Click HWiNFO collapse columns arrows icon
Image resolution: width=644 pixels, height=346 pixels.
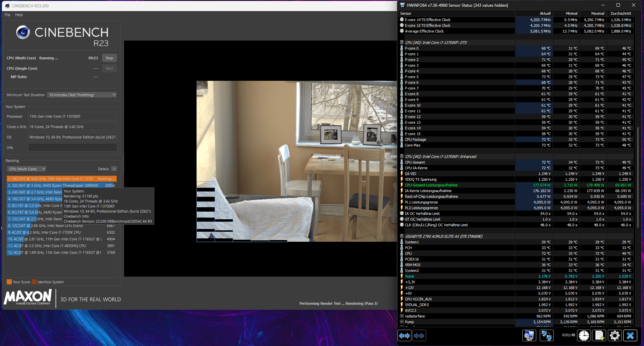click(419, 336)
